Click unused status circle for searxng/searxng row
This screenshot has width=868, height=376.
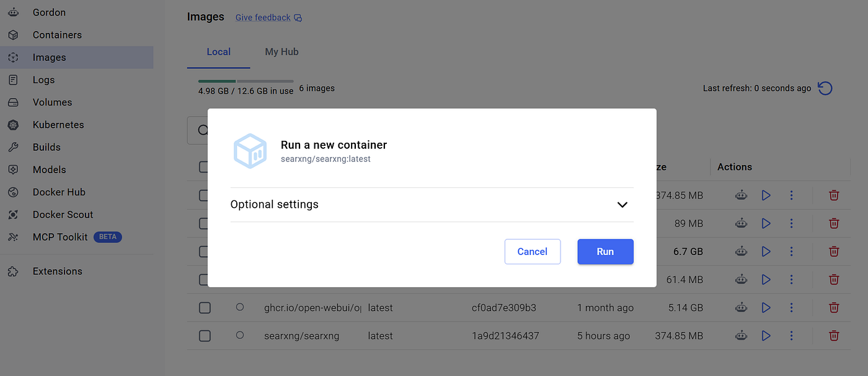(240, 335)
